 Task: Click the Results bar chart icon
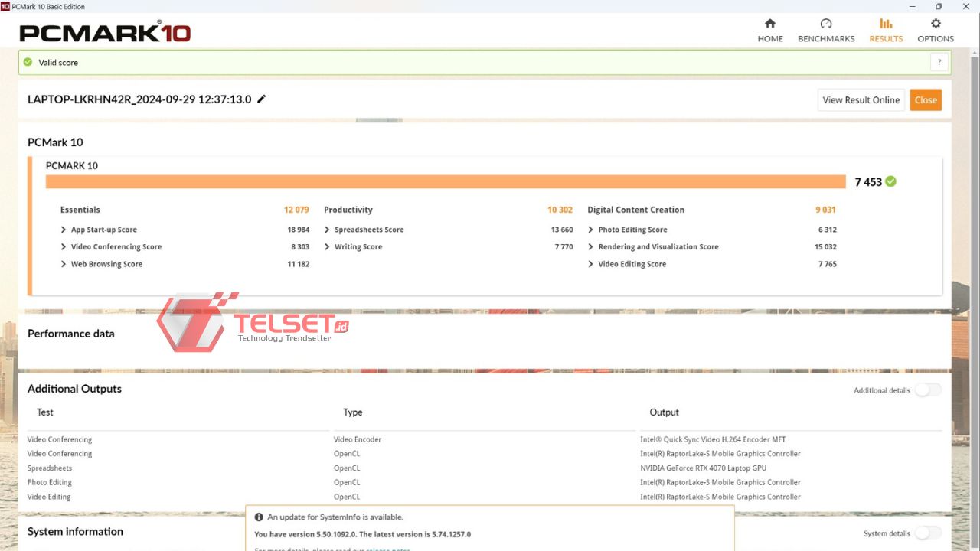click(886, 24)
